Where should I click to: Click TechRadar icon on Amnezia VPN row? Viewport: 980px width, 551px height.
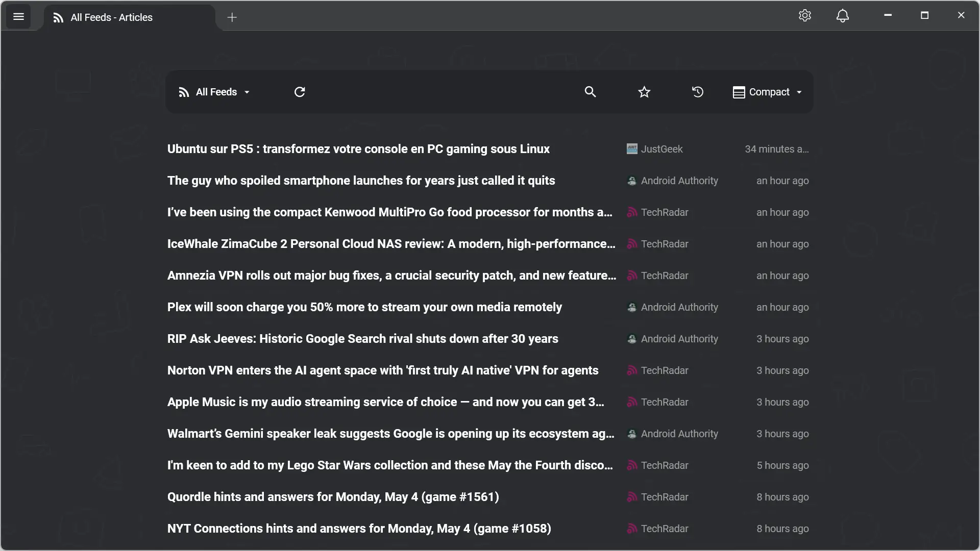pos(632,275)
